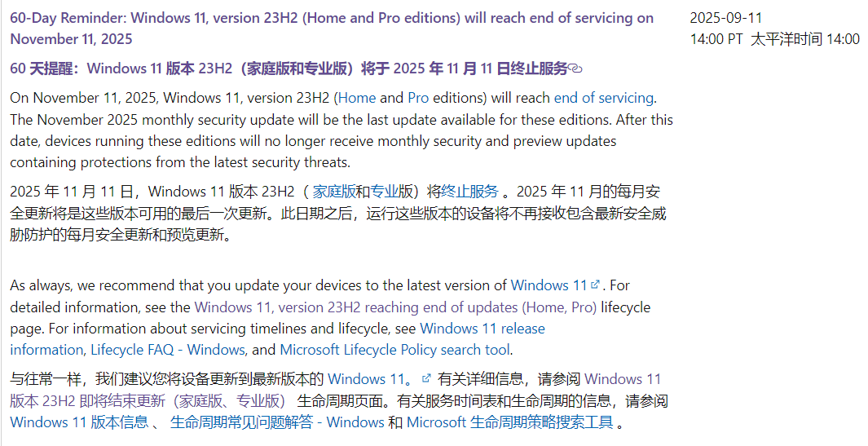Open the Home edition link
This screenshot has width=868, height=446.
point(357,98)
